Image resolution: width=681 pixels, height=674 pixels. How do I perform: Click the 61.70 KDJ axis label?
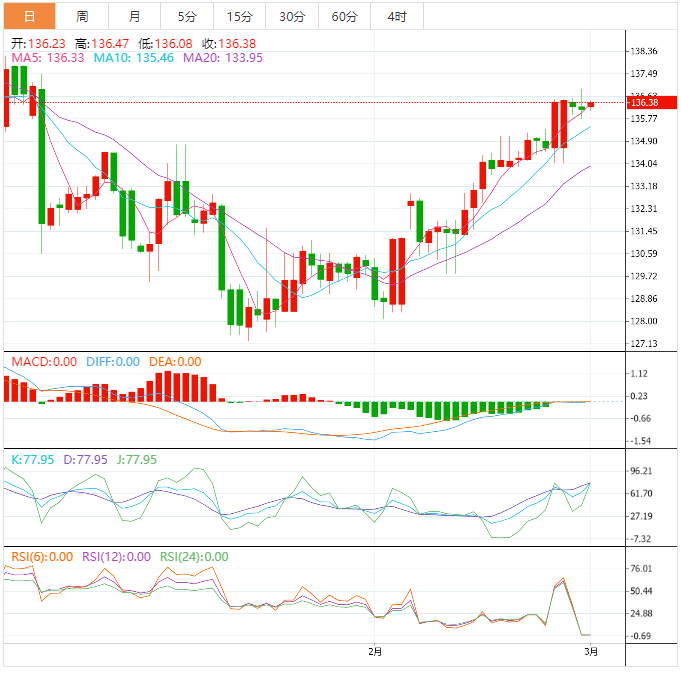641,494
